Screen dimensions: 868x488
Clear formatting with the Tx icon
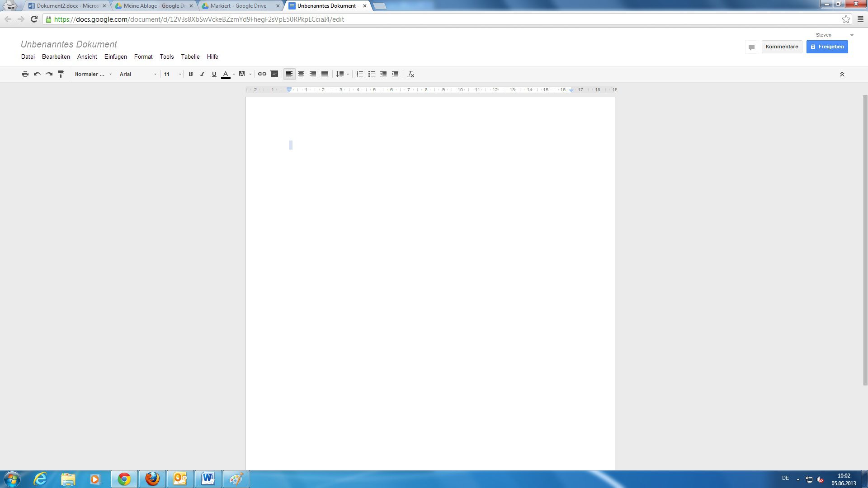410,74
